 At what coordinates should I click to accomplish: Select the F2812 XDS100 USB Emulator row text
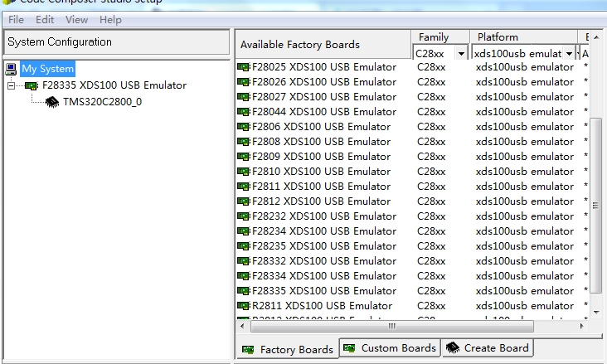[x=321, y=201]
